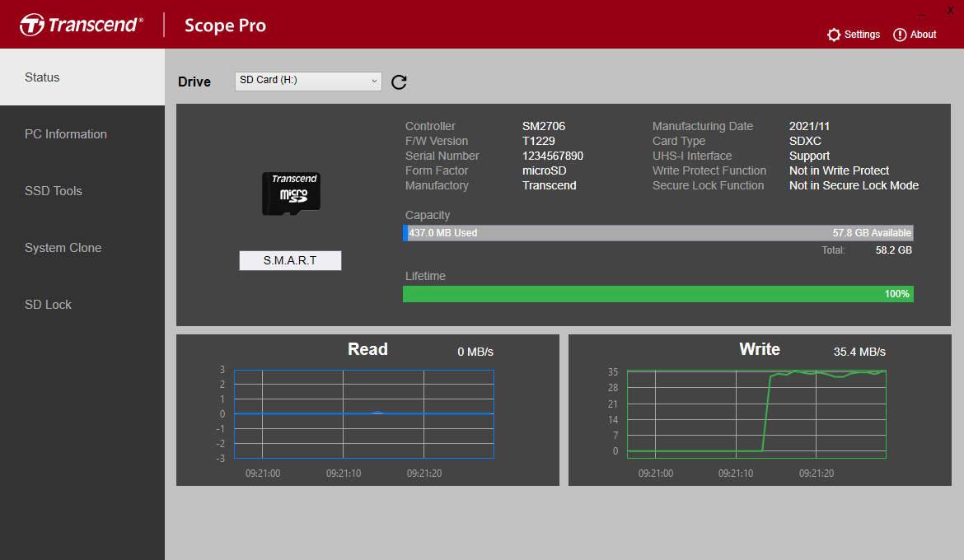This screenshot has height=560, width=964.
Task: Open Settings gear icon
Action: pyautogui.click(x=834, y=35)
